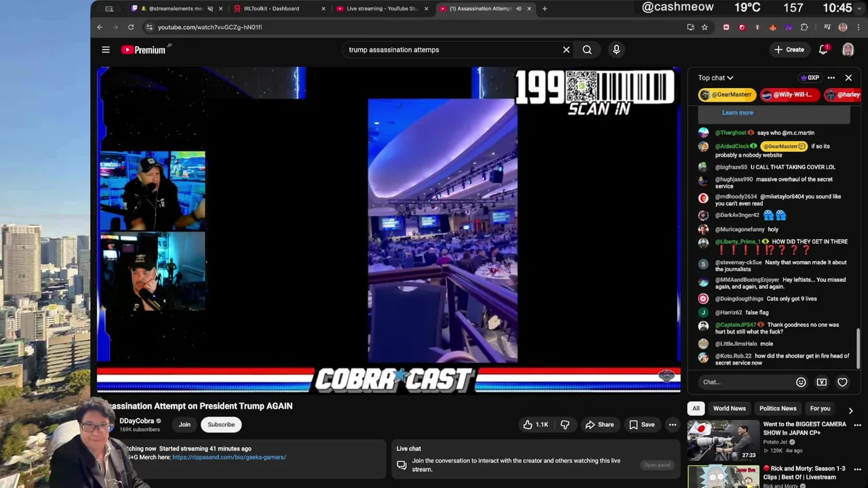This screenshot has width=868, height=488.
Task: Bookmark this page with star icon
Action: [705, 27]
